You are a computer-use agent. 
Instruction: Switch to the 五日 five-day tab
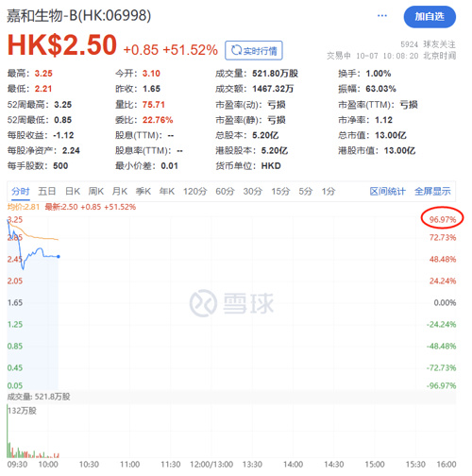47,191
